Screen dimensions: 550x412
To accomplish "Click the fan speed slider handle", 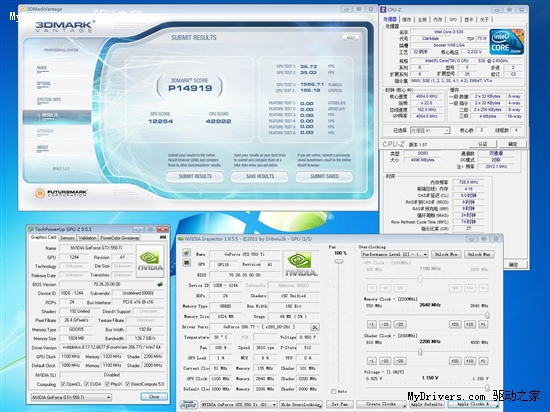I will pyautogui.click(x=338, y=261).
